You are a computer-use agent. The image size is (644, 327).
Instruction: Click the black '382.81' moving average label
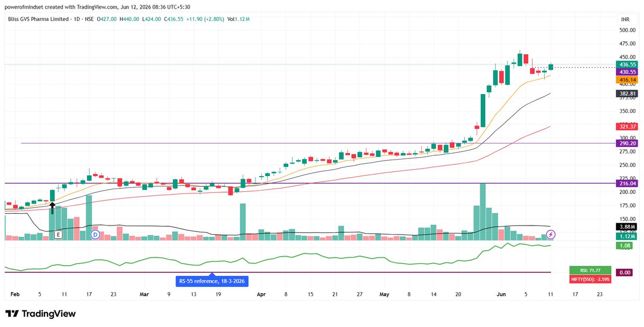click(x=627, y=93)
